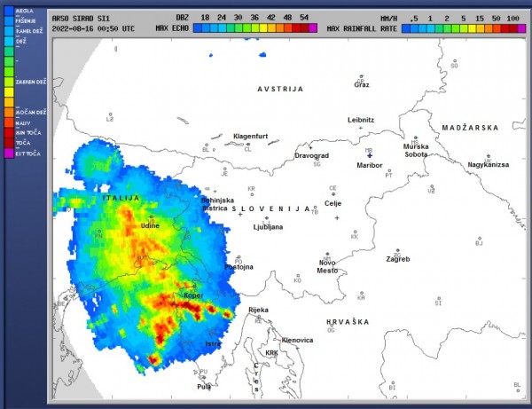Click the 100 value on the MM/H scale
This screenshot has height=409, width=532.
tap(512, 19)
